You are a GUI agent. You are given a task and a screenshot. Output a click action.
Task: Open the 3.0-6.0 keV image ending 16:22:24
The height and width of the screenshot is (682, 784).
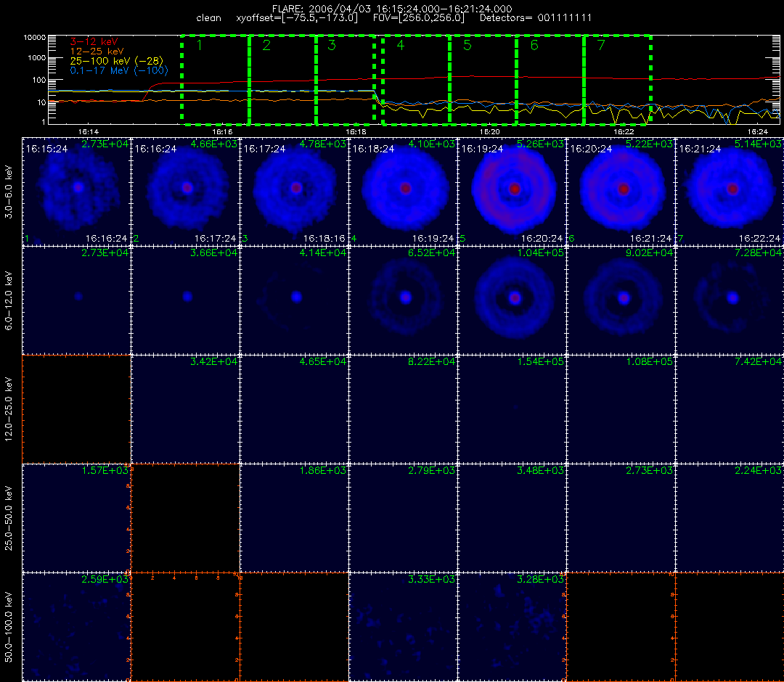(x=730, y=192)
